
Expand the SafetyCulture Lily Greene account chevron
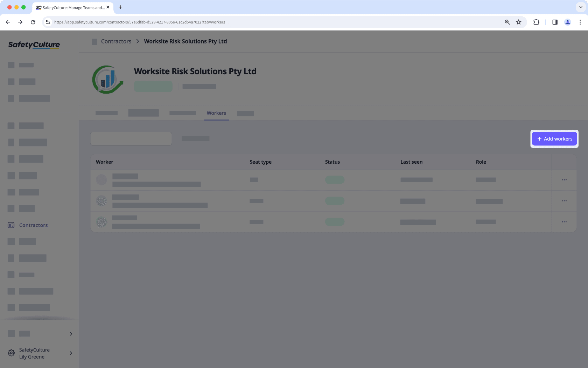[x=70, y=353]
